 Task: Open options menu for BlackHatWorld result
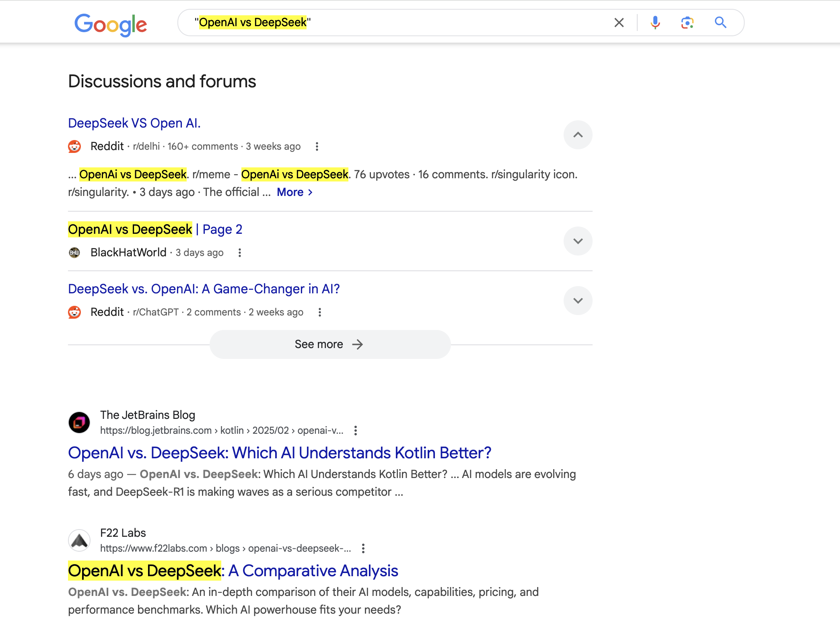coord(240,253)
